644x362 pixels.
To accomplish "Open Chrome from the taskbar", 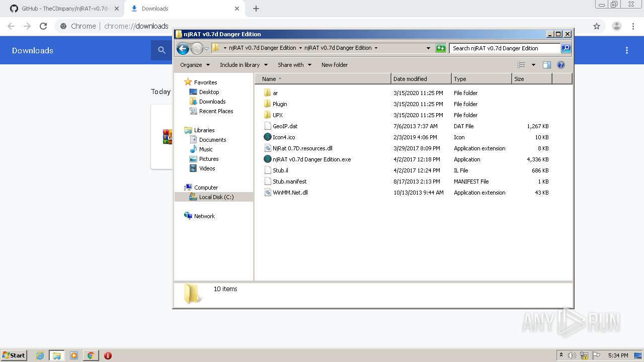I will click(x=91, y=355).
